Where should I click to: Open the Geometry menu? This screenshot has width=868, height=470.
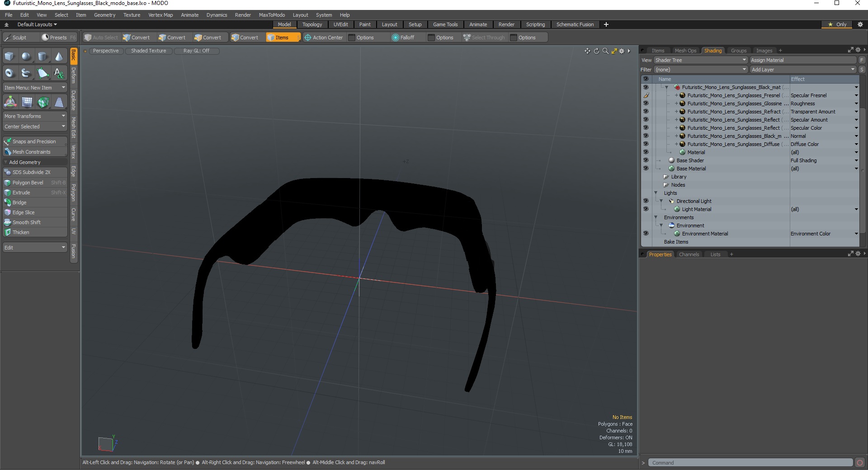[x=104, y=15]
